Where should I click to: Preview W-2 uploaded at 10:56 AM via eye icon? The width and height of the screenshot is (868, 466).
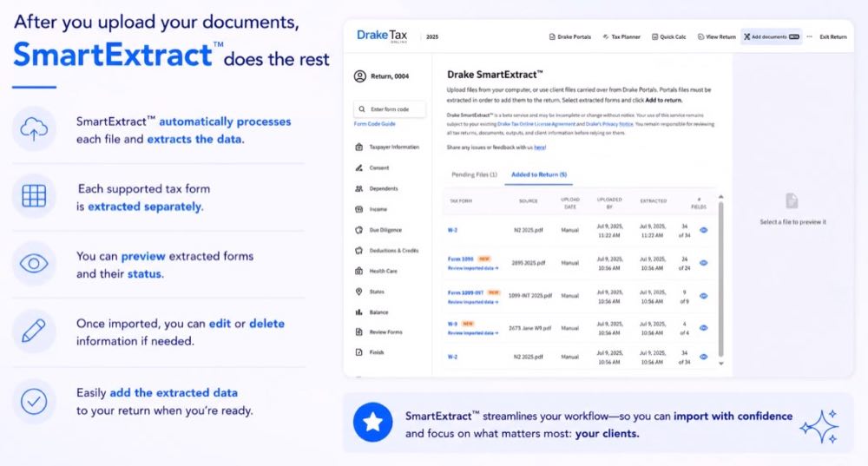(x=704, y=357)
